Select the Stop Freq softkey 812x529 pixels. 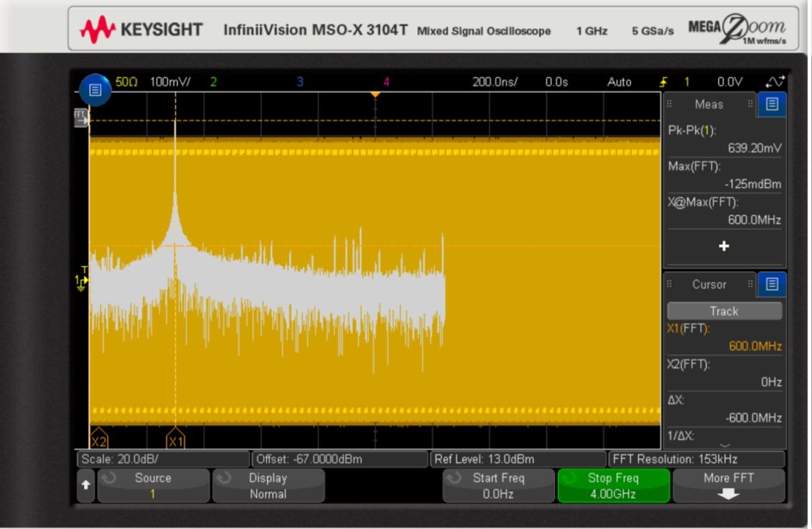pyautogui.click(x=613, y=486)
